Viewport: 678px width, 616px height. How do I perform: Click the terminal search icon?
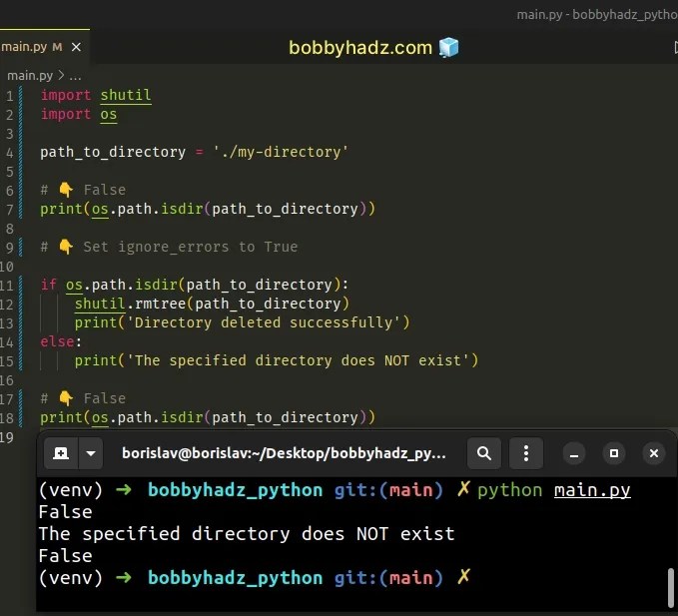coord(484,453)
